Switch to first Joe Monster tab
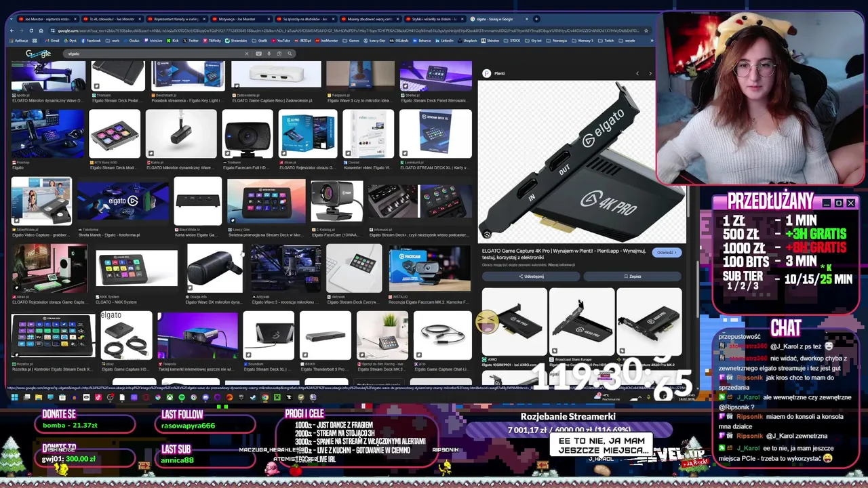868x488 pixels. click(x=49, y=19)
